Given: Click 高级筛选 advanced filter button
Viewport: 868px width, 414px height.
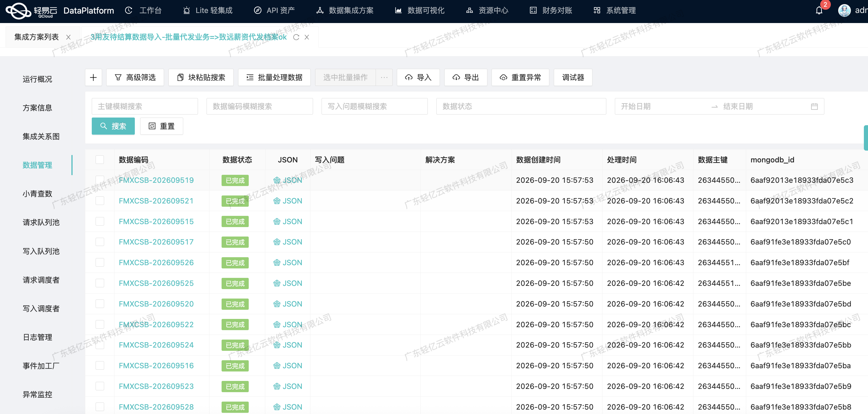Looking at the screenshot, I should click(x=135, y=78).
